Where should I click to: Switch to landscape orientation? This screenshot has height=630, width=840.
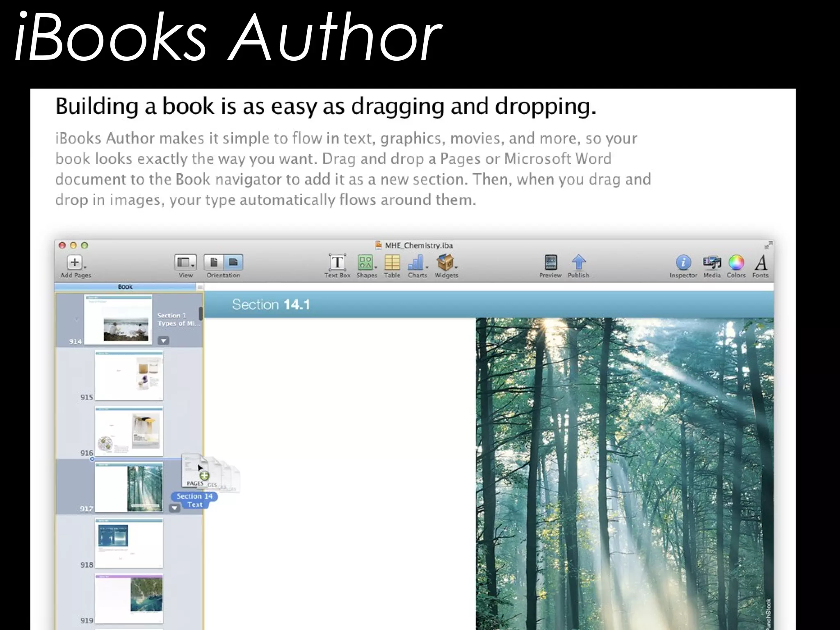click(233, 262)
